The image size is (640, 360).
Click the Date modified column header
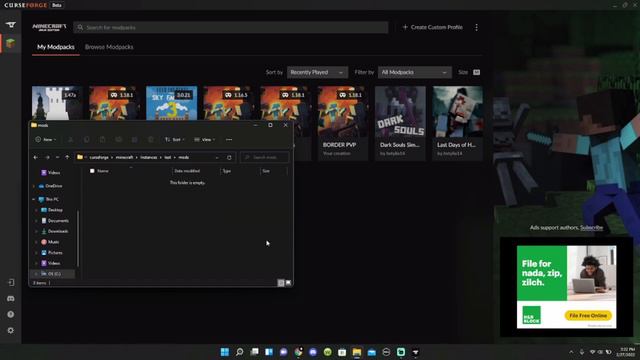coord(187,171)
